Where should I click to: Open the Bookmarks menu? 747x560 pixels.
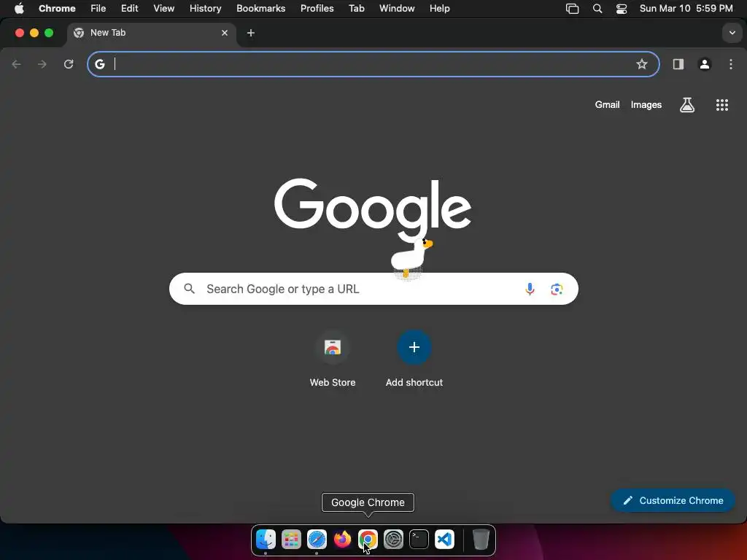[x=260, y=9]
